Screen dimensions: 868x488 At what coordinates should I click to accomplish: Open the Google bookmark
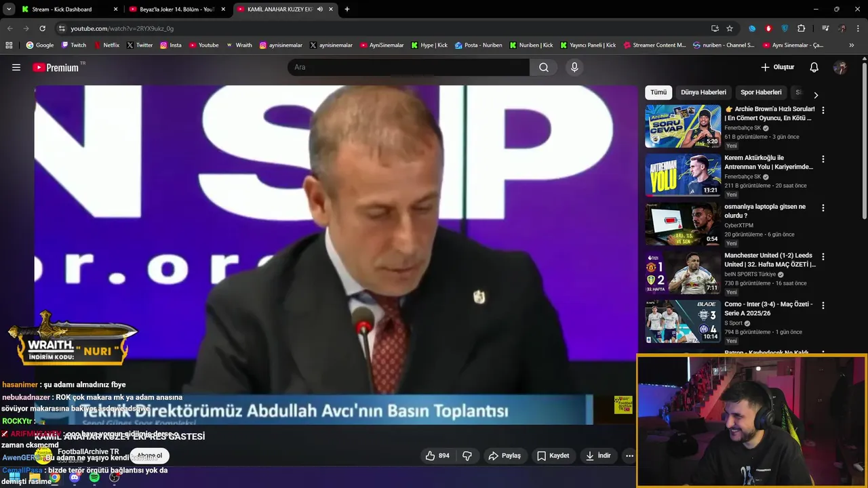point(40,45)
